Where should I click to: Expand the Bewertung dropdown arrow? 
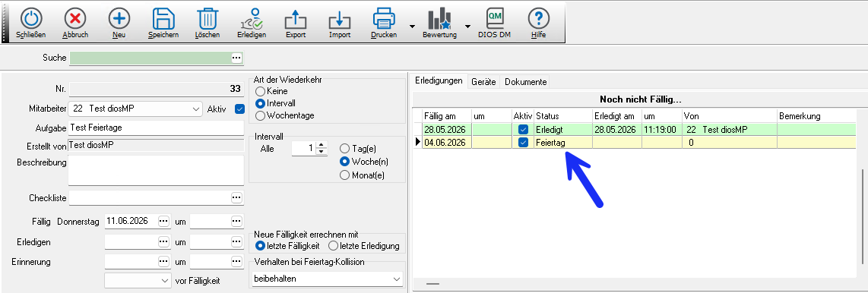tap(467, 26)
